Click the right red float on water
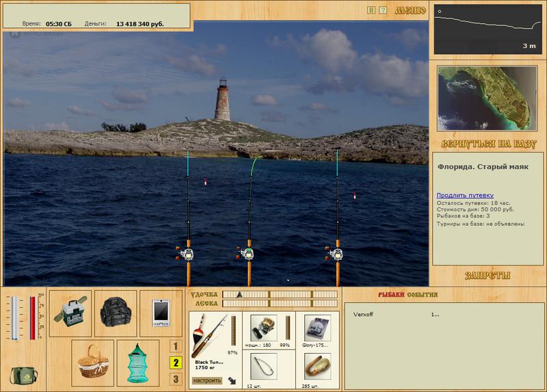 tap(355, 196)
